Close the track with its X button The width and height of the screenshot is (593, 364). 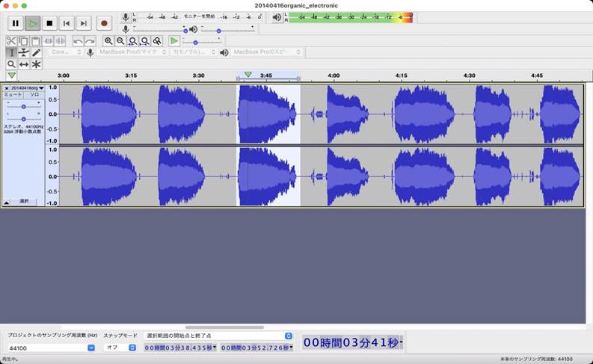pos(7,87)
